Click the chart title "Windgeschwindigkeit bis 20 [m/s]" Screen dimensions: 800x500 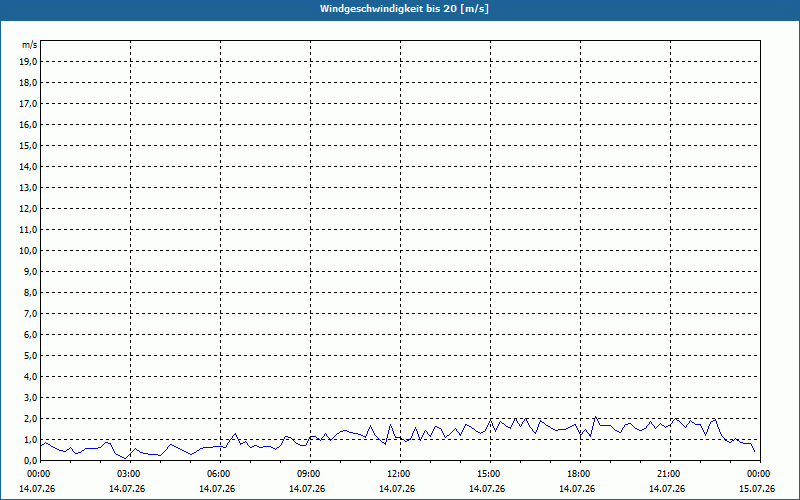point(404,9)
